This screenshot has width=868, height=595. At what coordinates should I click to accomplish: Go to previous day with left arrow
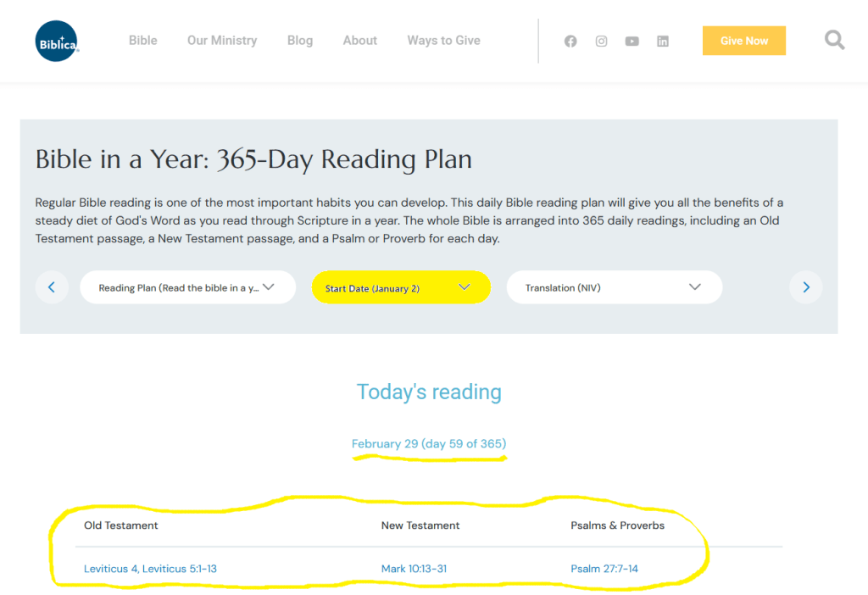click(x=52, y=287)
